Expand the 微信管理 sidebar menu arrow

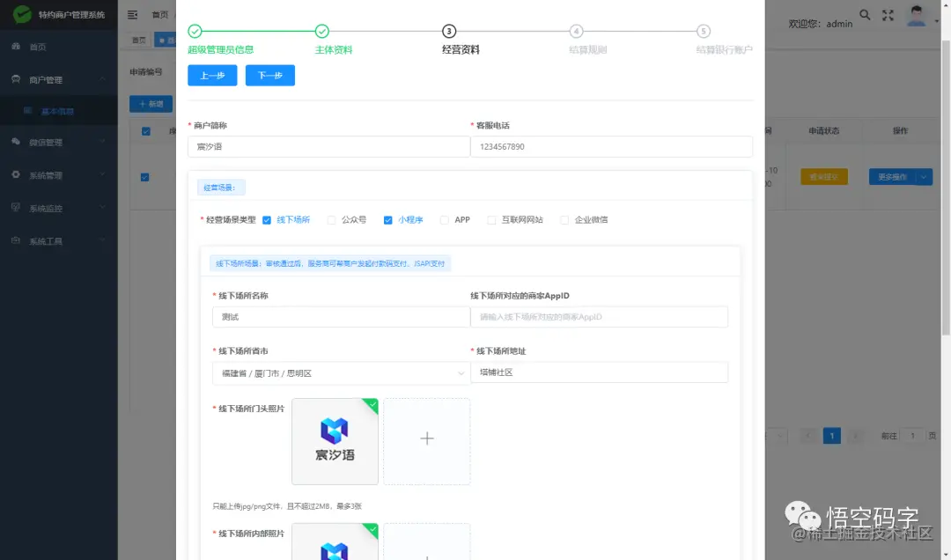(102, 142)
